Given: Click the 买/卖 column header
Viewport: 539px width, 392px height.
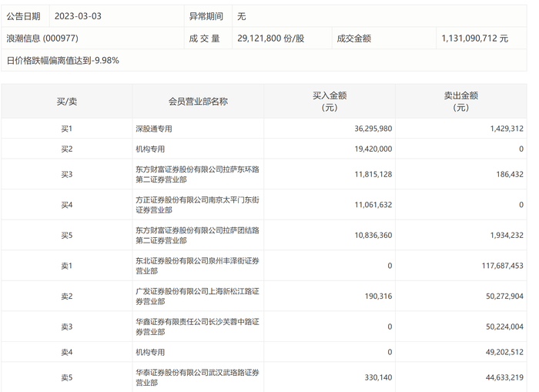Looking at the screenshot, I should pos(67,102).
